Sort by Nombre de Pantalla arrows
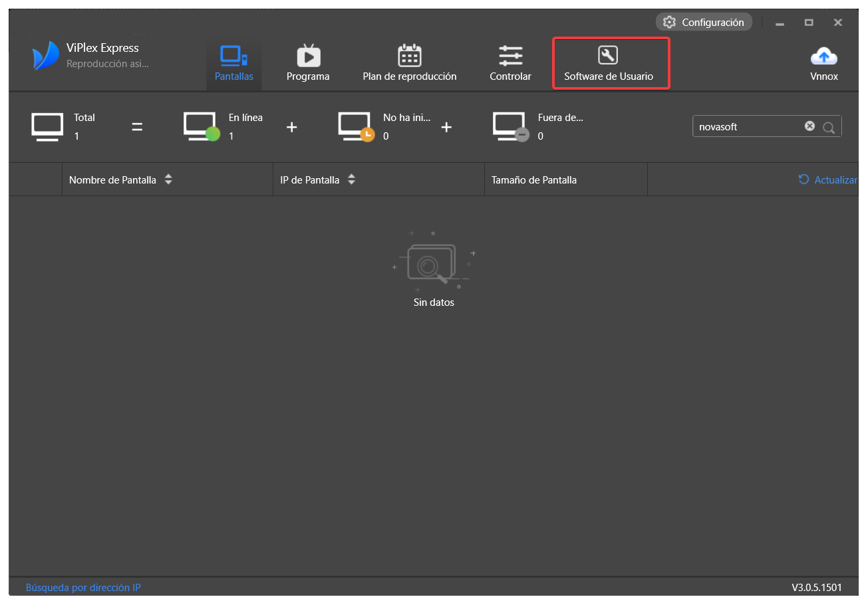This screenshot has width=868, height=605. (168, 180)
